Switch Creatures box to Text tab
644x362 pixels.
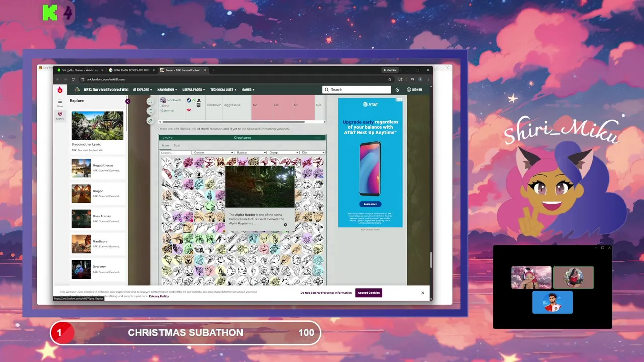(177, 145)
